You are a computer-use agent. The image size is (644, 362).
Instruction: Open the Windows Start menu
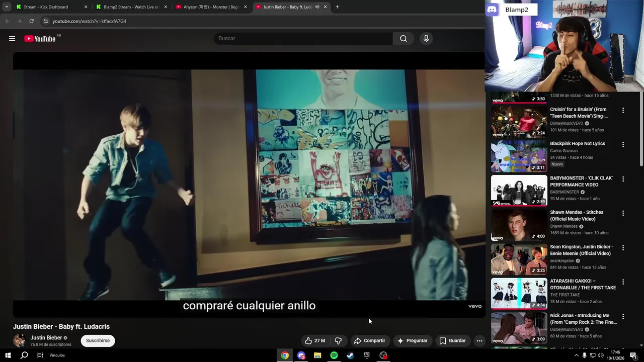coord(8,355)
